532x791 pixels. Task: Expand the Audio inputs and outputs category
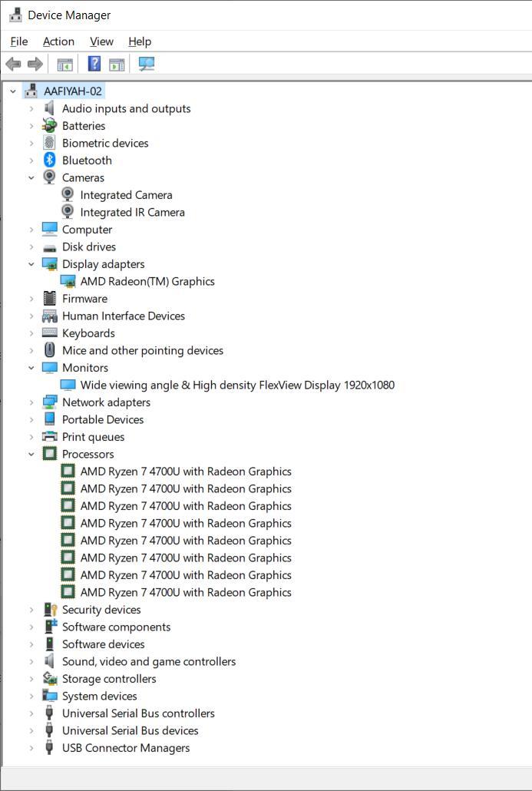click(x=31, y=108)
